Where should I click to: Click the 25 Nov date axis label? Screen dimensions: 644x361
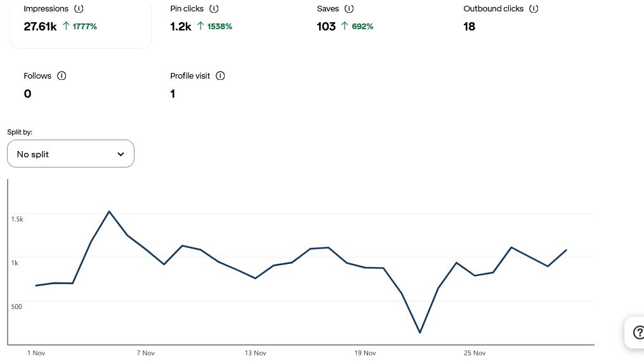475,353
